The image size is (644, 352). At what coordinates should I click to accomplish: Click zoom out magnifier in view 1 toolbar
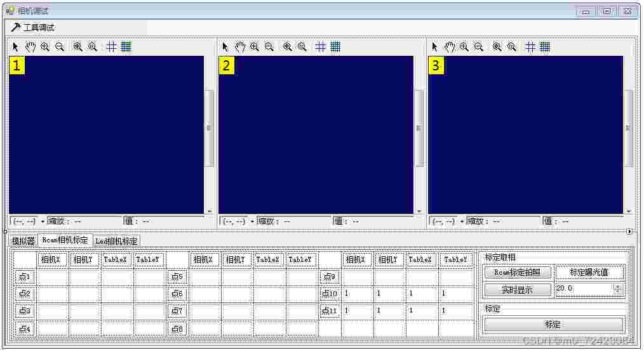tap(60, 47)
